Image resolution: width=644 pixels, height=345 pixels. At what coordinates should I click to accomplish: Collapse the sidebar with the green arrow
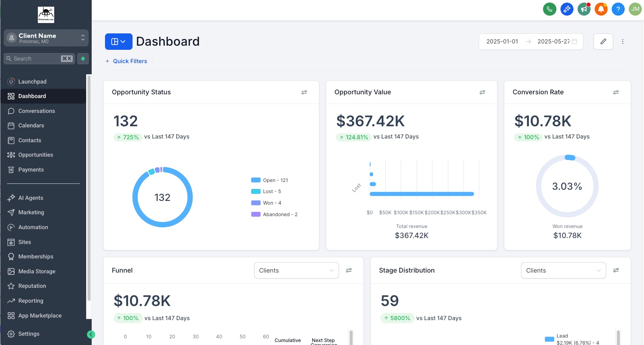(x=91, y=335)
